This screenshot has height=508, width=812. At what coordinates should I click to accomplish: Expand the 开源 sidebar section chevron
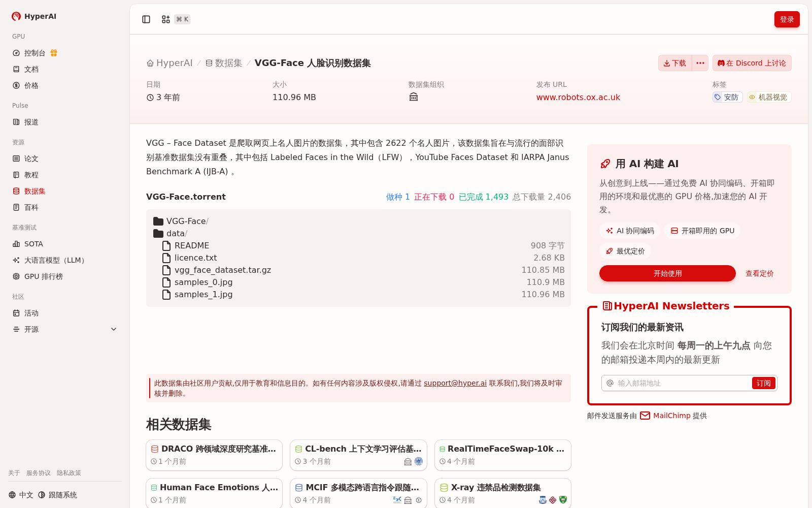point(114,329)
